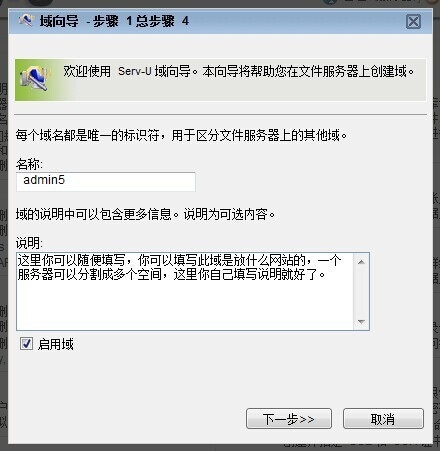This screenshot has width=440, height=451.
Task: Go to the next step with 下一步>>
Action: coord(289,419)
